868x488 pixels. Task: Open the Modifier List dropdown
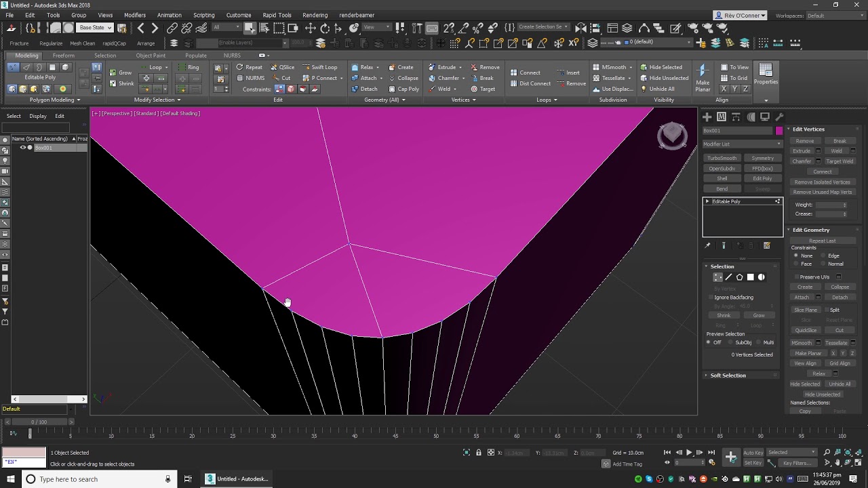[x=743, y=144]
